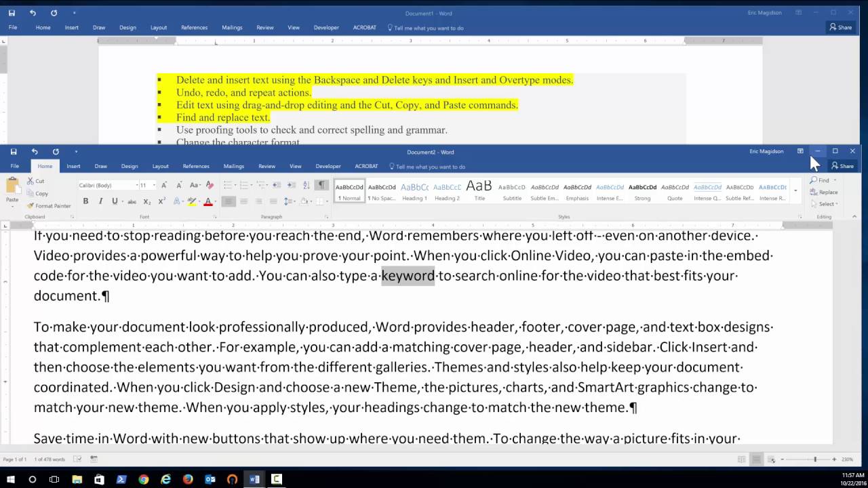Toggle Align Left paragraph button
Viewport: 868px width, 488px height.
[x=229, y=201]
